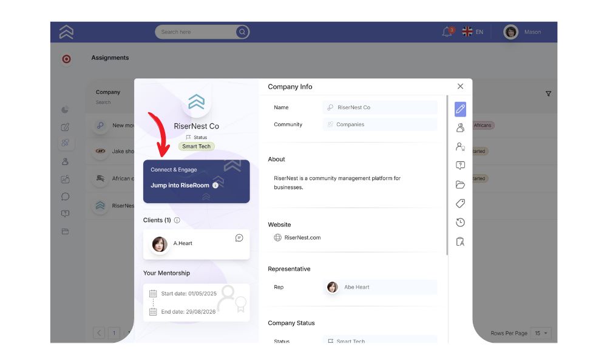This screenshot has width=607, height=364.
Task: Click the RiserNest logo in top bar
Action: [x=66, y=32]
